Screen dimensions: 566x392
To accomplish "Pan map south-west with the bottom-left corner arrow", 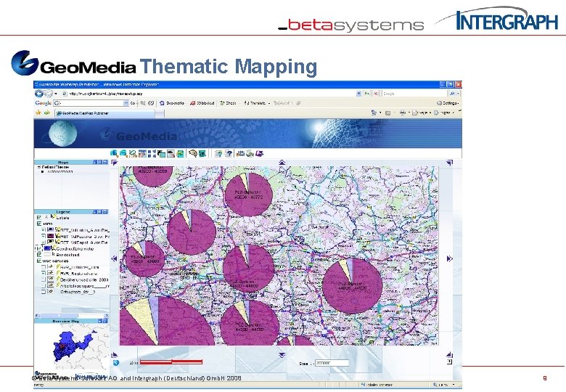I will coord(115,355).
